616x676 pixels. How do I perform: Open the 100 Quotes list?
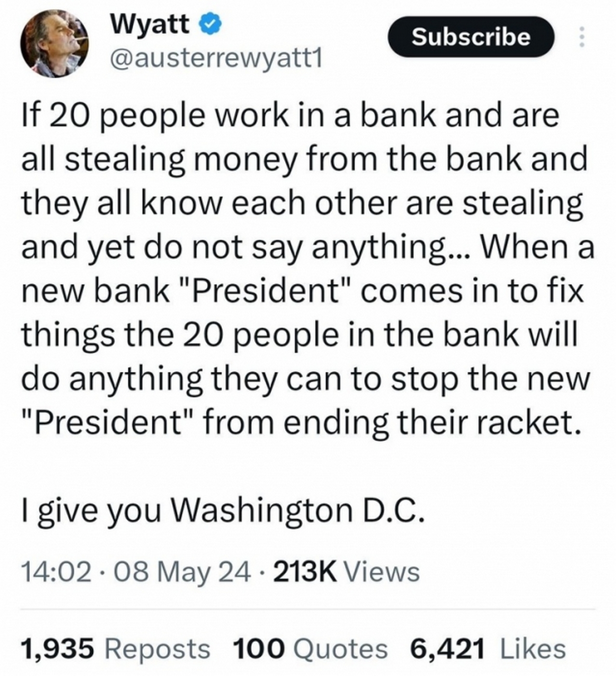point(309,648)
